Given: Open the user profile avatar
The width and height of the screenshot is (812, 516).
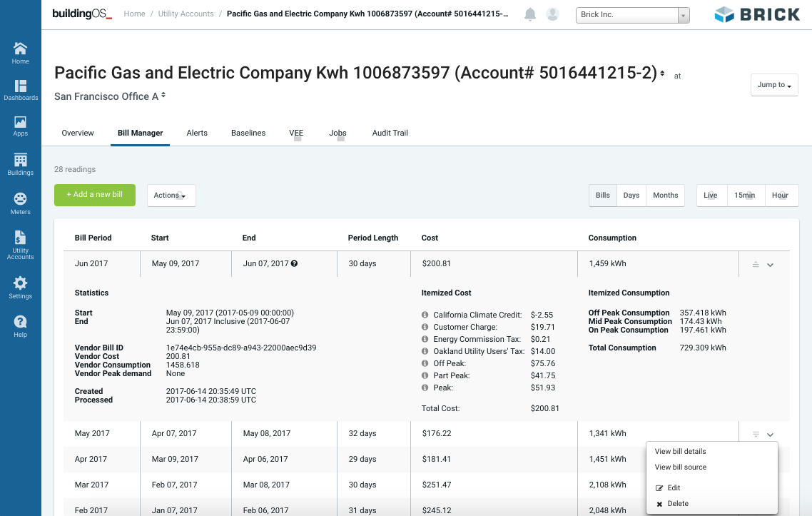Looking at the screenshot, I should 552,14.
